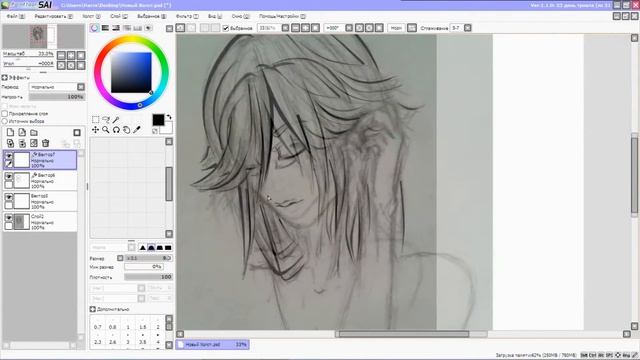Open the layer blending mode dropdown

[81, 87]
